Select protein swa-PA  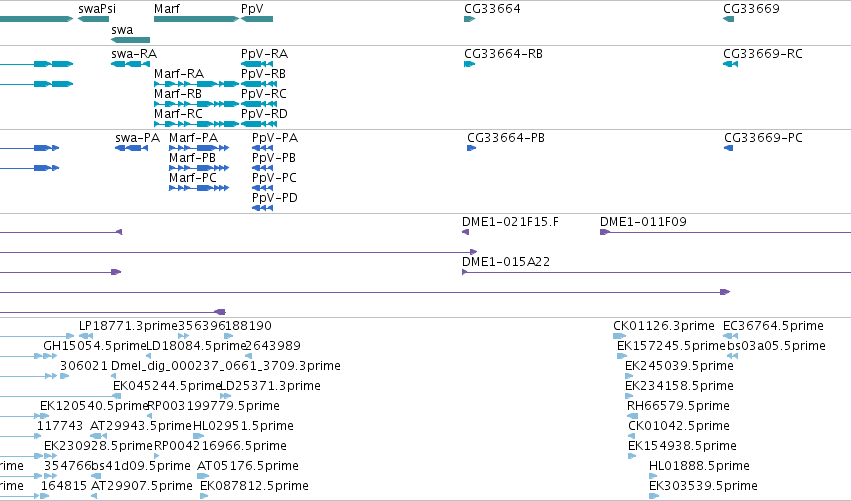tap(131, 148)
